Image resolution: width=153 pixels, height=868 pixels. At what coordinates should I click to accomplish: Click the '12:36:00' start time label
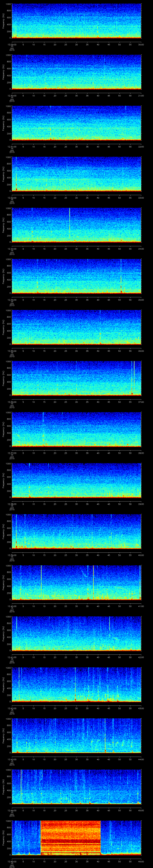(12, 402)
